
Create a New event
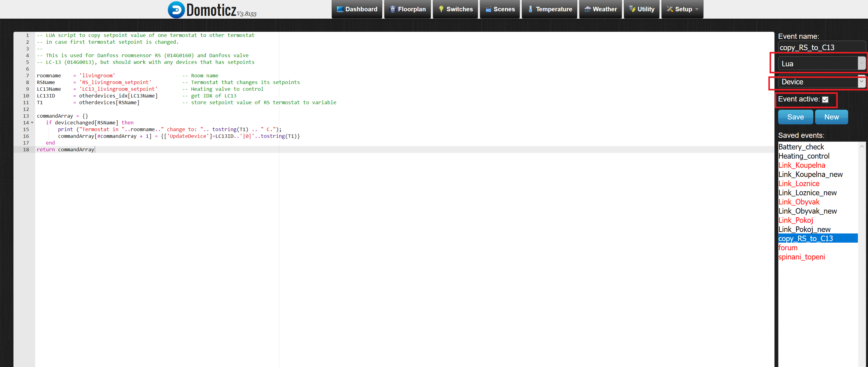click(831, 117)
